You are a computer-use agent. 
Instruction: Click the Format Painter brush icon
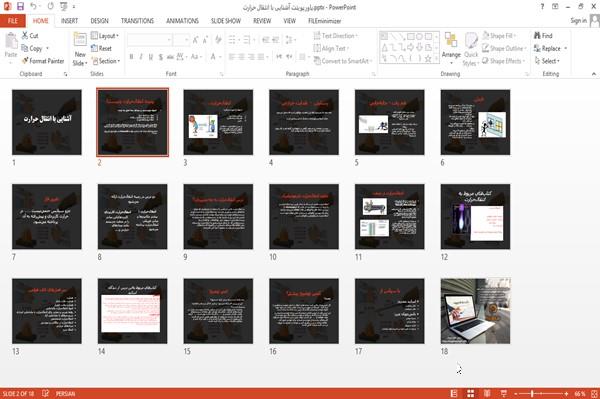click(25, 61)
